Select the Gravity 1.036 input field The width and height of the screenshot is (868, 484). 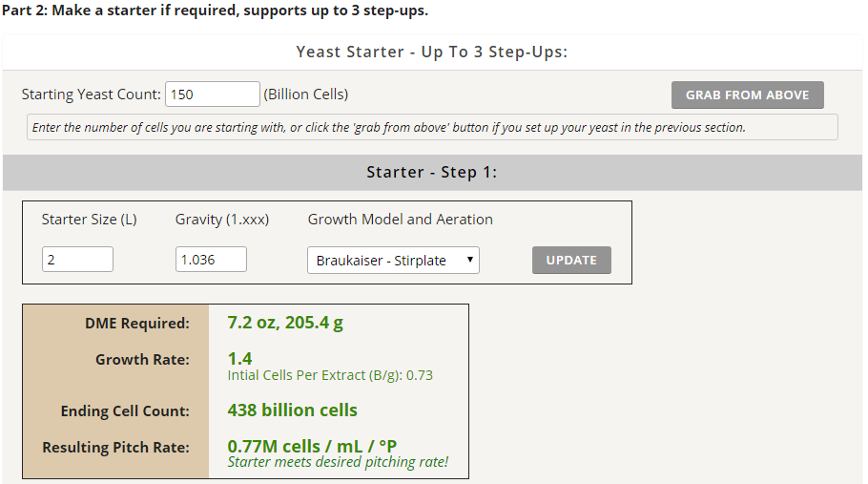pyautogui.click(x=211, y=259)
